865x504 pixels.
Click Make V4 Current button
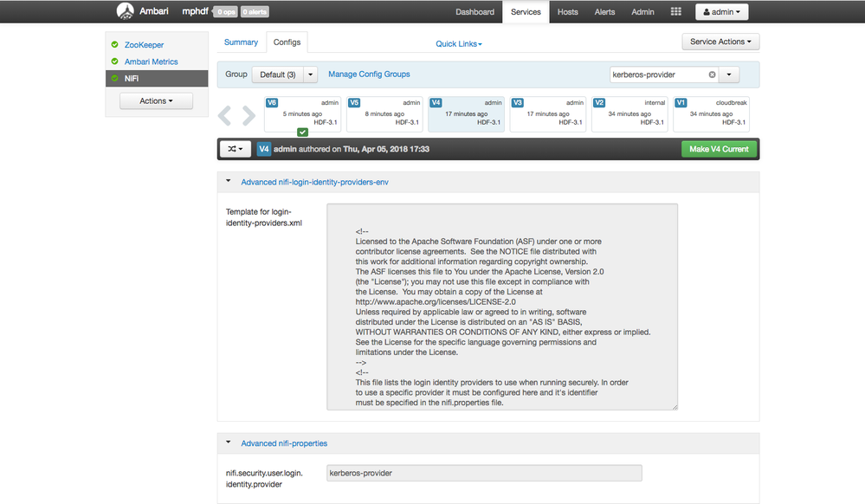point(719,149)
